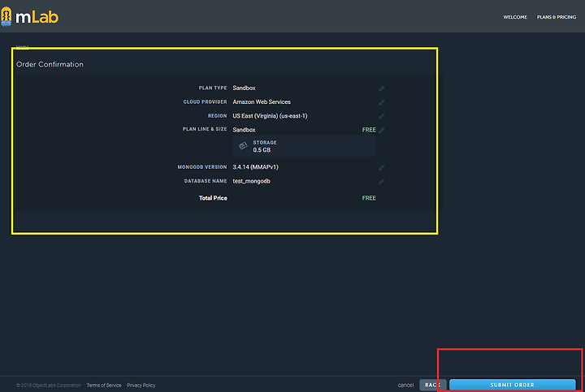Edit the Database Name pencil icon
This screenshot has height=392, width=585.
(x=381, y=182)
